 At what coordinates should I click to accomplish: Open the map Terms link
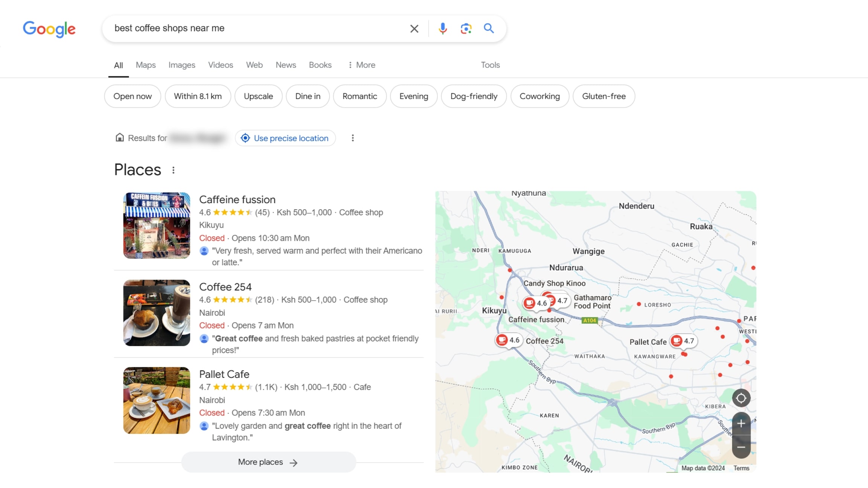point(741,468)
